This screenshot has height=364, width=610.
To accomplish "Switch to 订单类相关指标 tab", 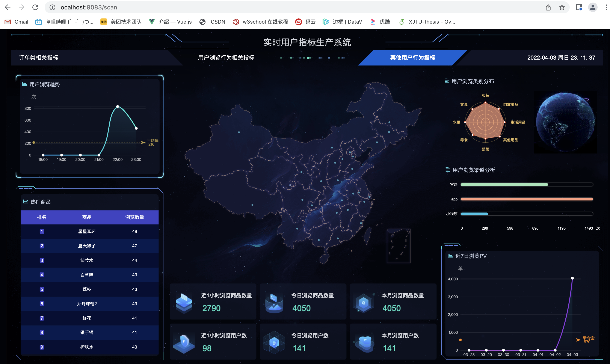I will pyautogui.click(x=39, y=58).
